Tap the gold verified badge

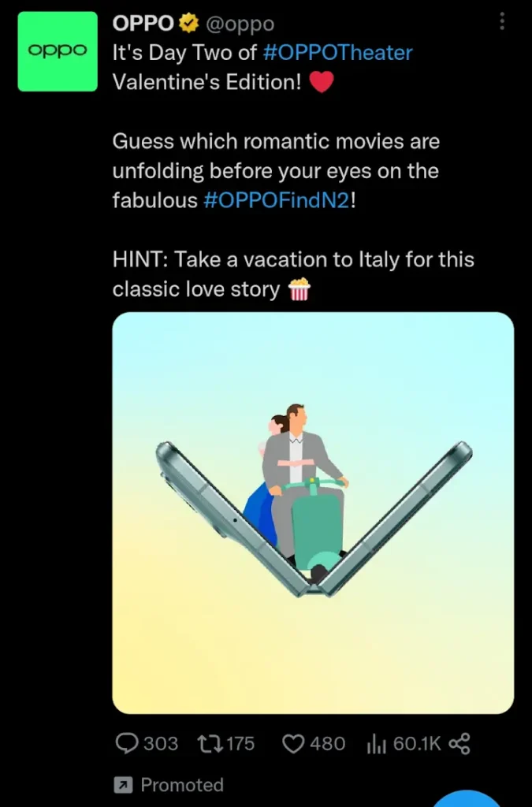(188, 23)
